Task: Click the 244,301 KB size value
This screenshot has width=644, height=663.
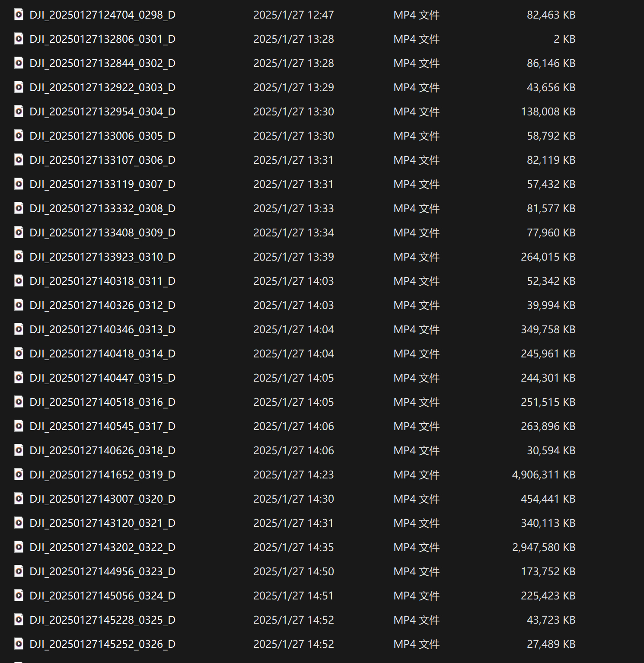Action: [548, 378]
